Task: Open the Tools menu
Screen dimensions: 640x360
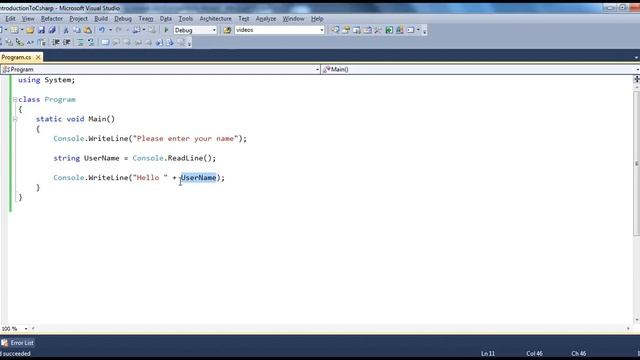Action: (185, 19)
